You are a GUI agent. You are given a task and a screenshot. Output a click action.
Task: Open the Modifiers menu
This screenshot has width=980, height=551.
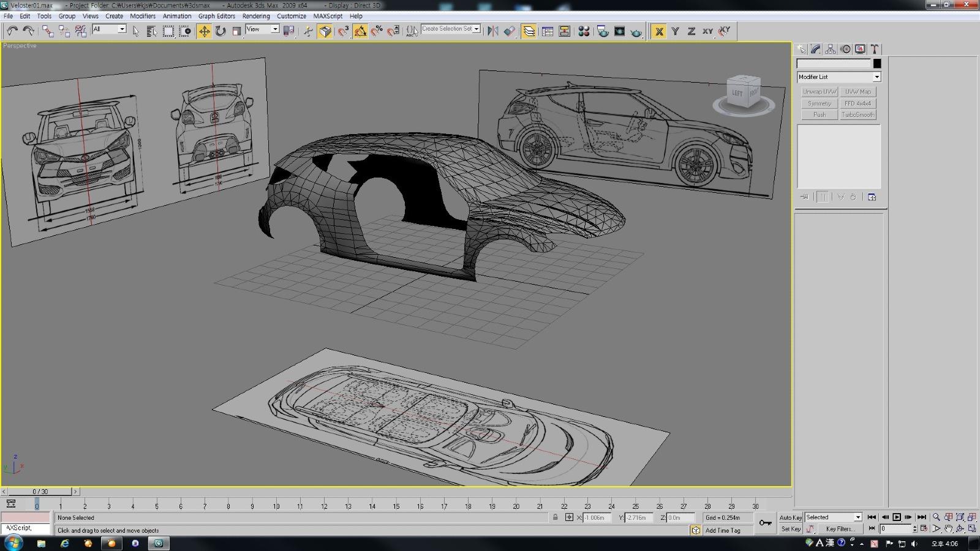[x=143, y=16]
